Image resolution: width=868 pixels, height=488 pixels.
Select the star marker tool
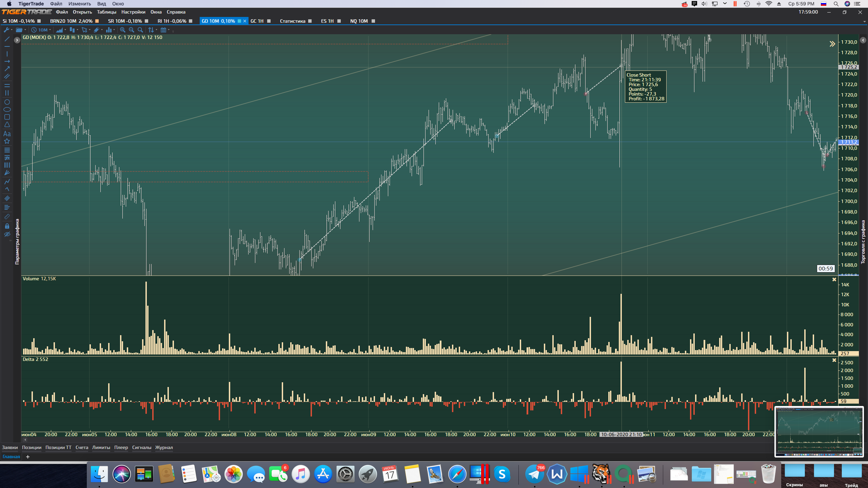click(x=7, y=141)
